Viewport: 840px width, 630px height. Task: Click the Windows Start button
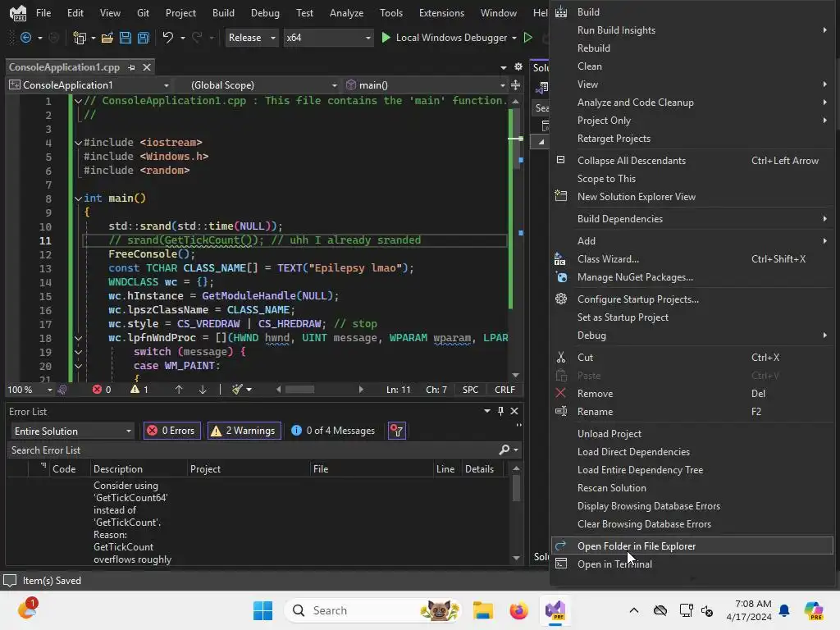pyautogui.click(x=262, y=610)
